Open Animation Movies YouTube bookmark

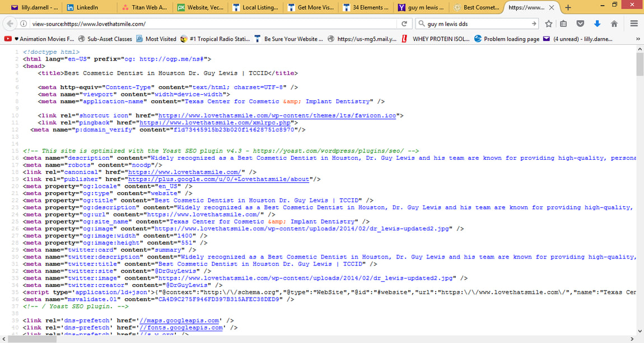pyautogui.click(x=39, y=39)
